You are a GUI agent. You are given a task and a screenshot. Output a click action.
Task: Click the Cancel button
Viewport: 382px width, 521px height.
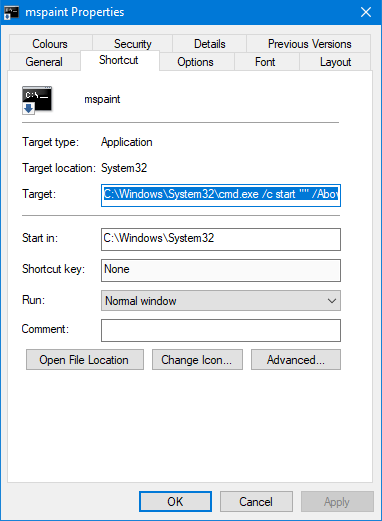pyautogui.click(x=256, y=501)
